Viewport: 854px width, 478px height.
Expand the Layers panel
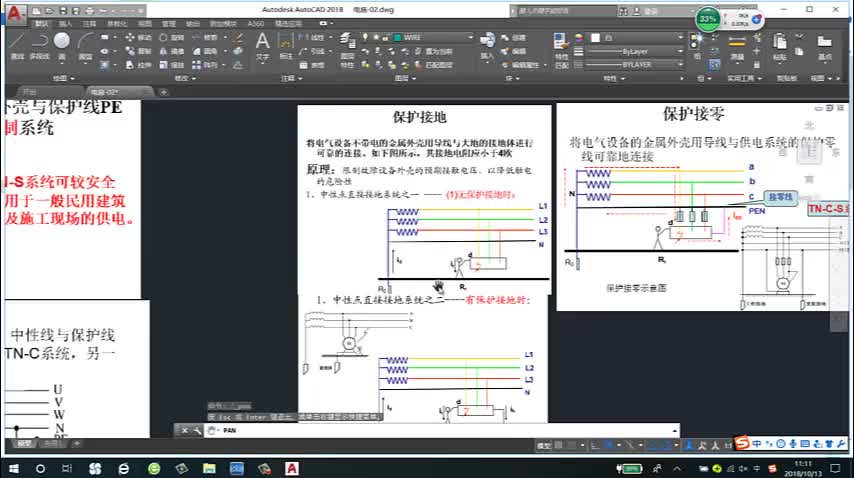pos(405,78)
